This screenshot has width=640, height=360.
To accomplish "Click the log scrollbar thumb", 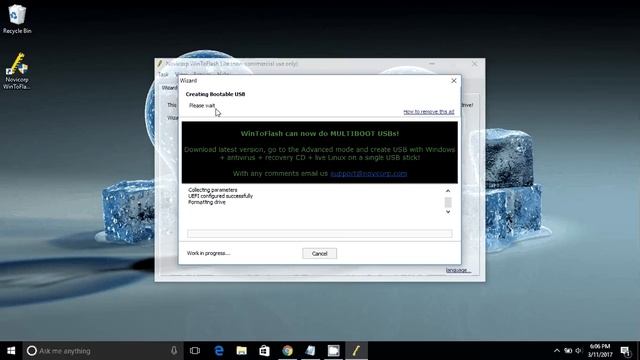I will pyautogui.click(x=448, y=202).
